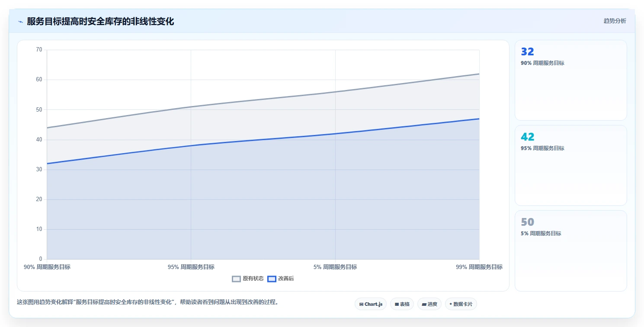Image resolution: width=644 pixels, height=327 pixels.
Task: Click the 90% 周期服务目标 card caption
Action: [x=542, y=63]
